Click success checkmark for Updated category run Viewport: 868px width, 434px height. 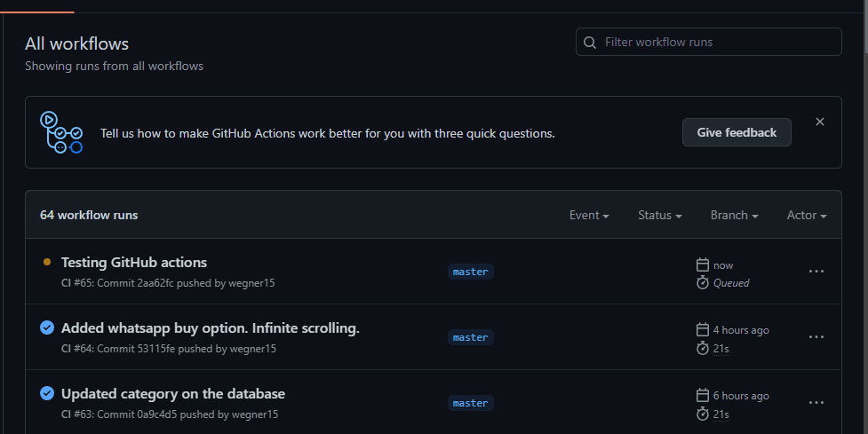click(47, 394)
